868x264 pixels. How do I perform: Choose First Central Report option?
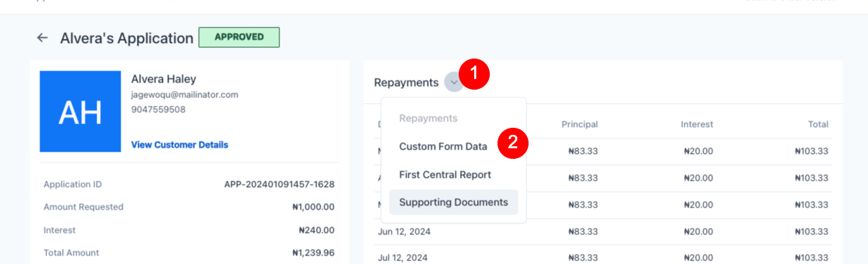click(x=445, y=174)
